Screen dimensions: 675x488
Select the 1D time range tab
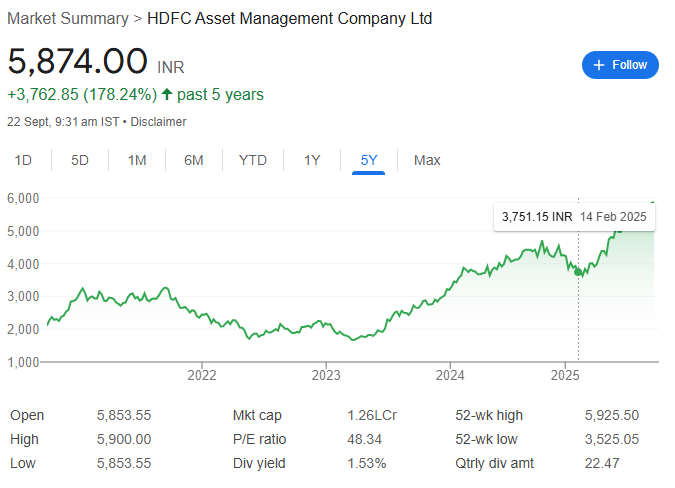click(23, 161)
